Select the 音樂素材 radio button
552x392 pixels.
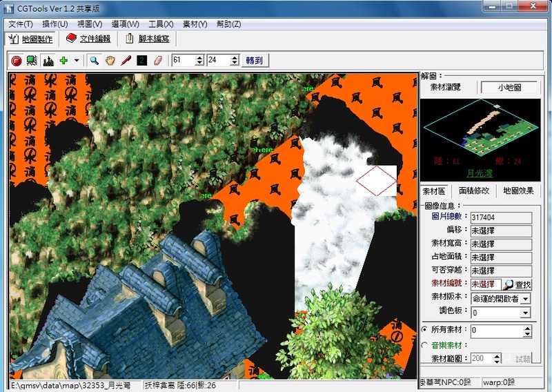coord(424,345)
